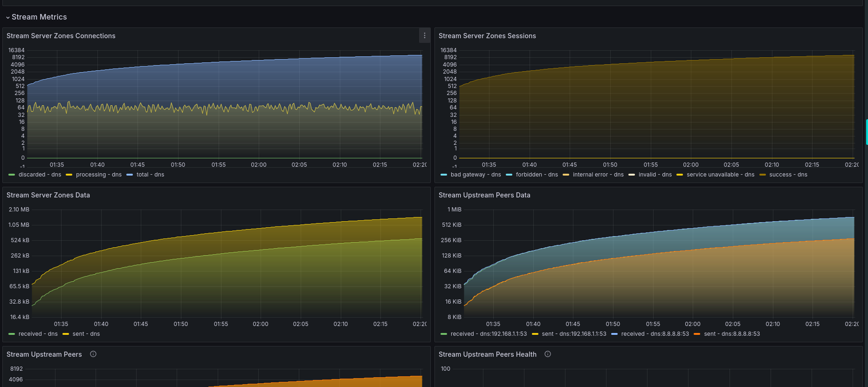Click the bad gateway - dns color swatch
This screenshot has width=868, height=387.
pos(444,175)
